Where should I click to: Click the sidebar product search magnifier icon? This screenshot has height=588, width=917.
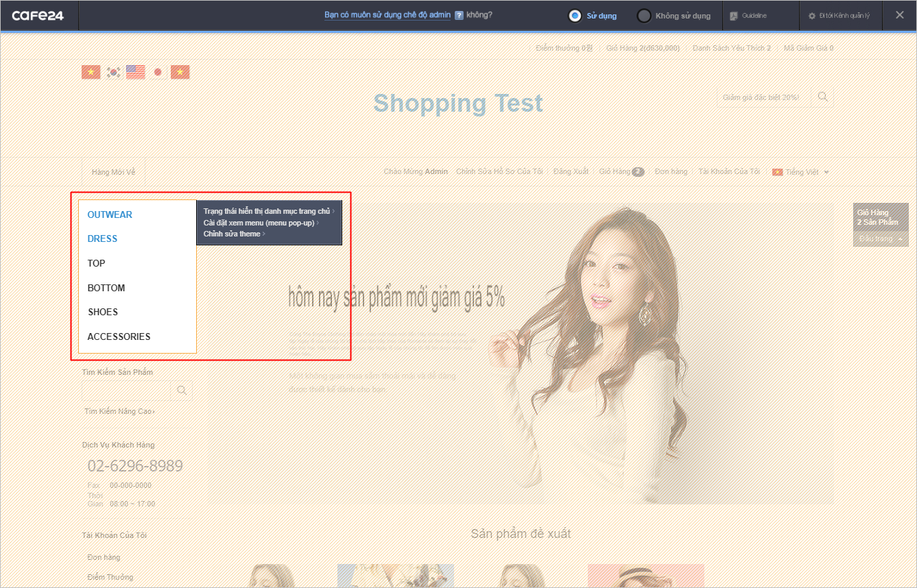point(182,390)
